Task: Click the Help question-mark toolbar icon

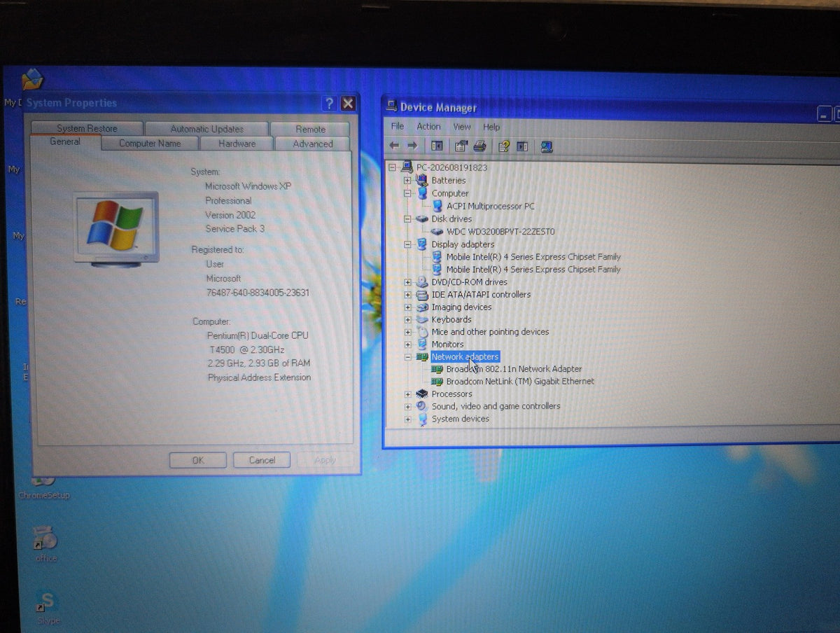Action: [503, 146]
